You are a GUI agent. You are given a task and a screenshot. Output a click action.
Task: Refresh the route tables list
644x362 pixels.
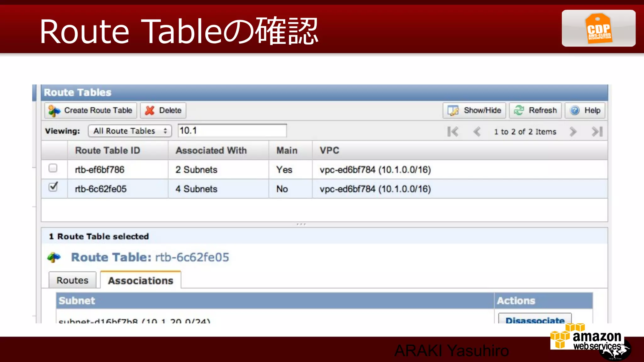coord(535,110)
